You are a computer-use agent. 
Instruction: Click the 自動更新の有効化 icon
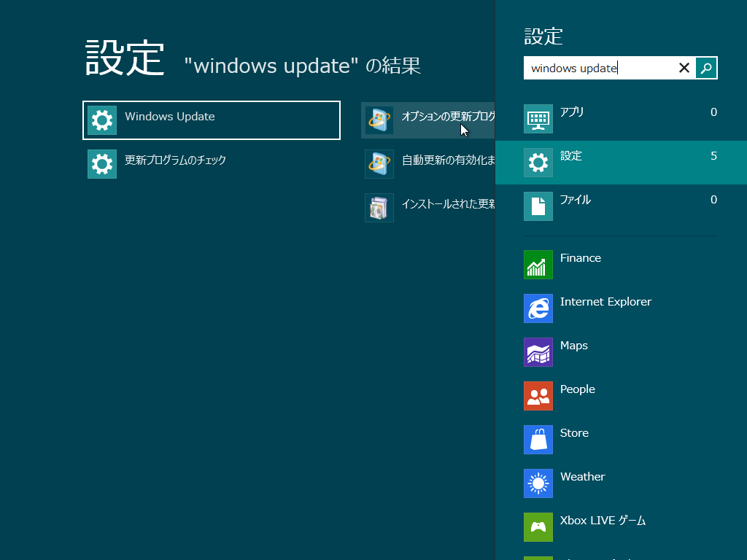pyautogui.click(x=379, y=164)
